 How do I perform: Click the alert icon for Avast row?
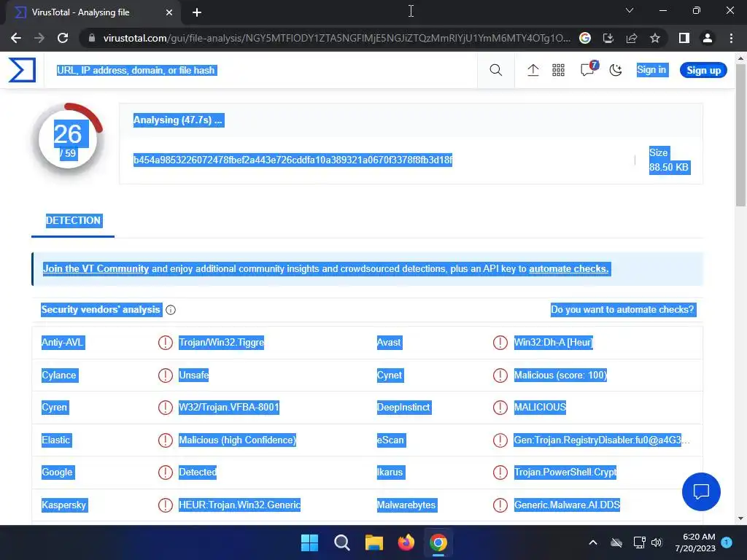[500, 343]
